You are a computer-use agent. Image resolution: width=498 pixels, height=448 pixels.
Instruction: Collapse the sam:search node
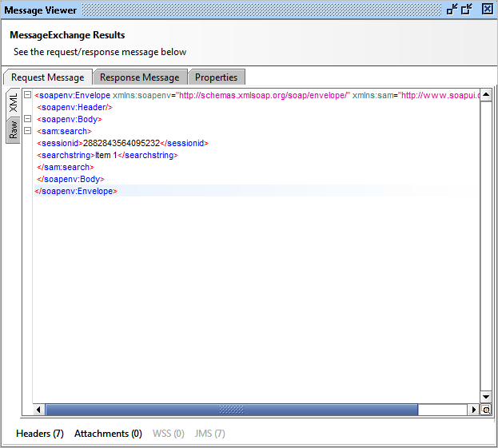(x=28, y=130)
